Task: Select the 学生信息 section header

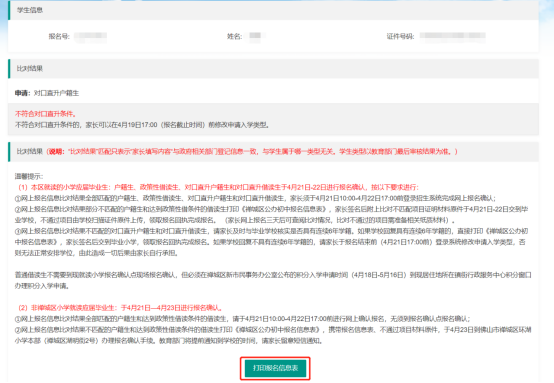Action: point(273,10)
